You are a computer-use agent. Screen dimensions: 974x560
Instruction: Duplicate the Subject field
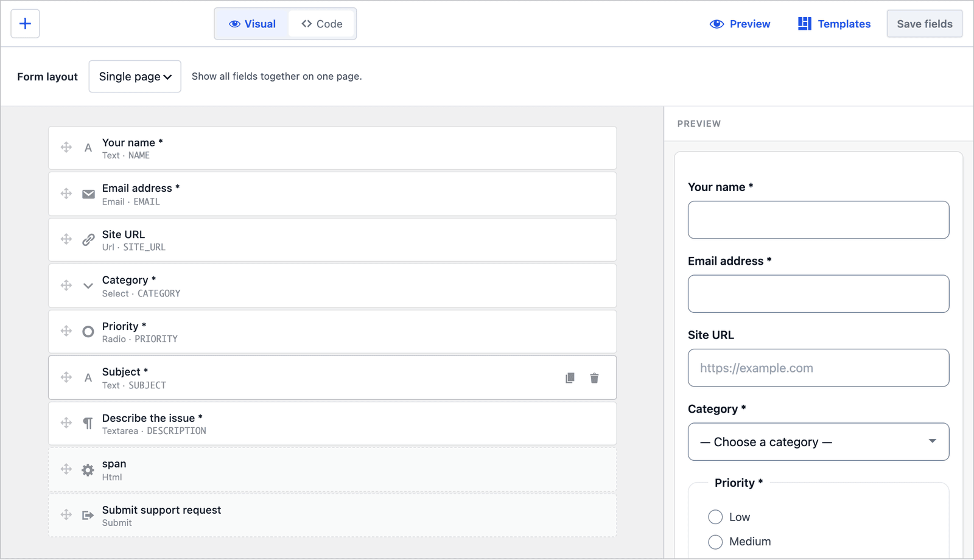point(570,378)
